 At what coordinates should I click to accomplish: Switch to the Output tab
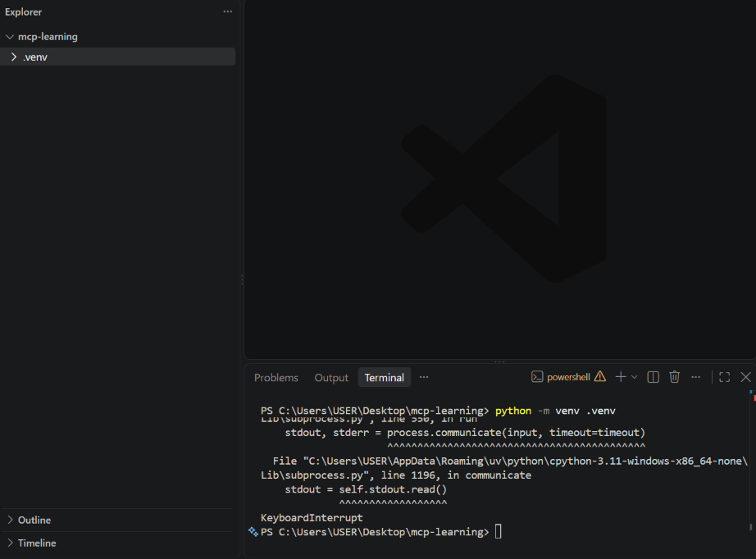tap(331, 377)
